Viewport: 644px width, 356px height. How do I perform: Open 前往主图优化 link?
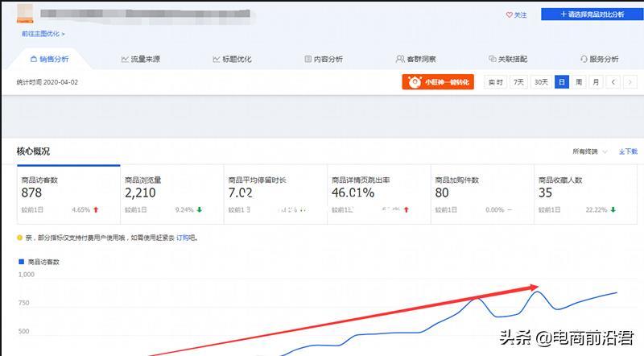(x=43, y=34)
